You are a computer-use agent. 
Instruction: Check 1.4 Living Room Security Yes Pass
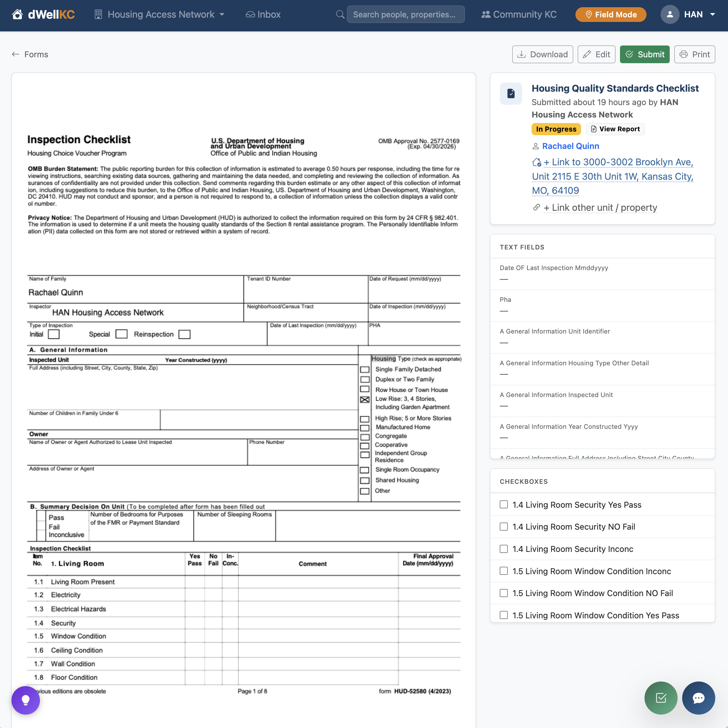(x=504, y=504)
